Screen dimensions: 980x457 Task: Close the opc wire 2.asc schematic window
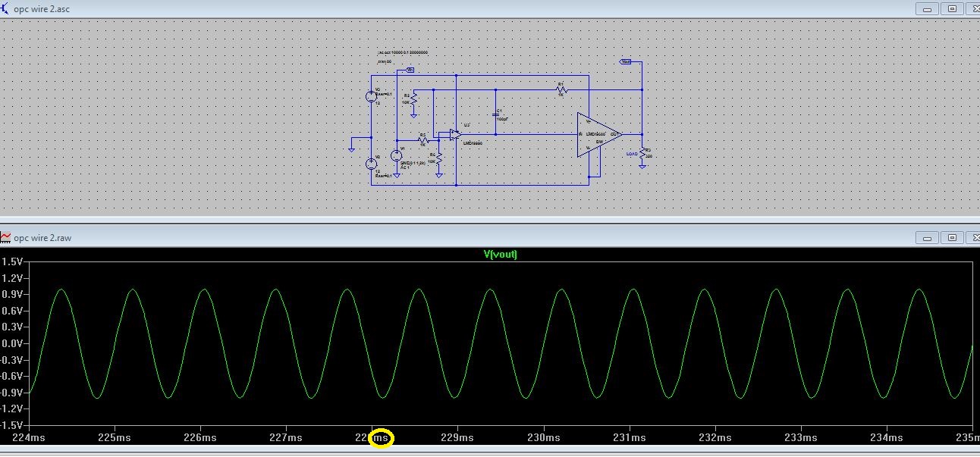coord(974,9)
